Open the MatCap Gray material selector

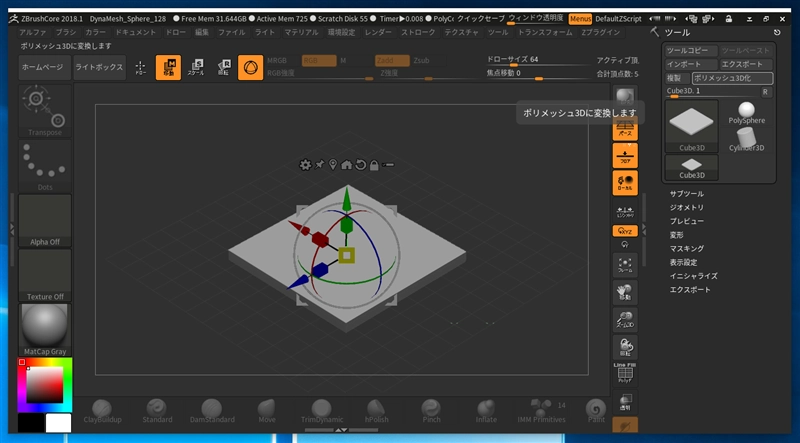pyautogui.click(x=45, y=330)
